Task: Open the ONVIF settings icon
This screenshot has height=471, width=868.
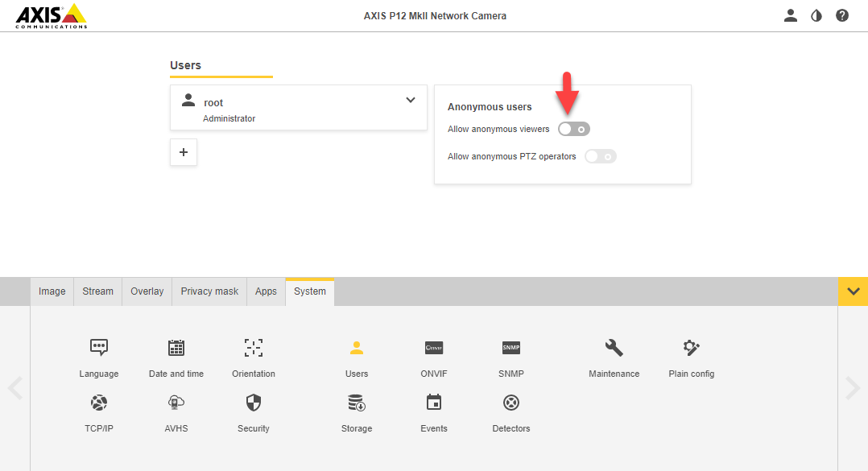Action: pyautogui.click(x=433, y=348)
